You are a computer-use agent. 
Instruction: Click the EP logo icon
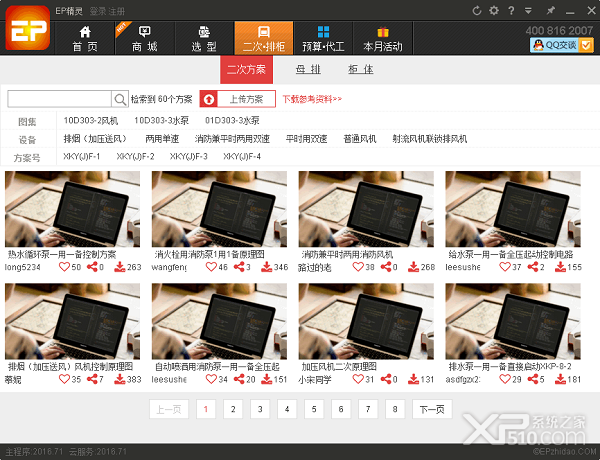(28, 28)
